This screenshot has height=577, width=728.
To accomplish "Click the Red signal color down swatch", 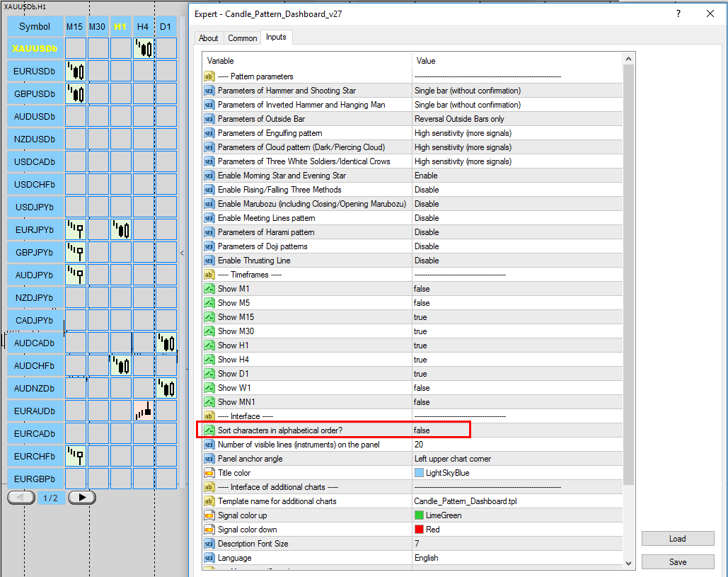I will click(x=419, y=530).
